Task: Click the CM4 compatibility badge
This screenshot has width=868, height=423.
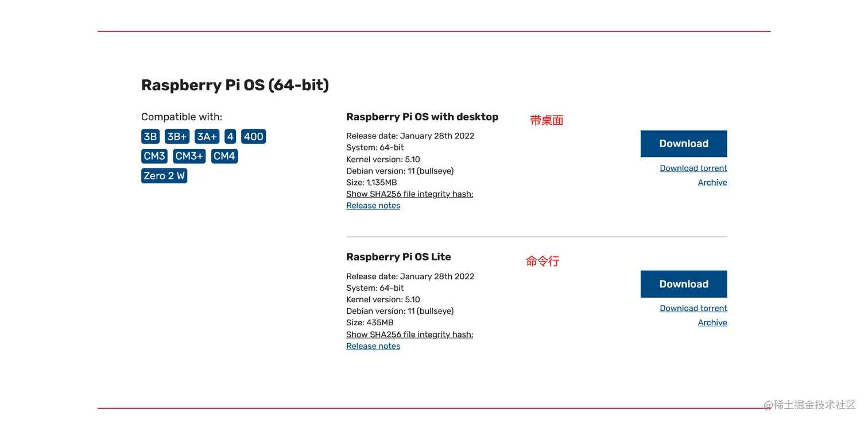Action: [224, 156]
